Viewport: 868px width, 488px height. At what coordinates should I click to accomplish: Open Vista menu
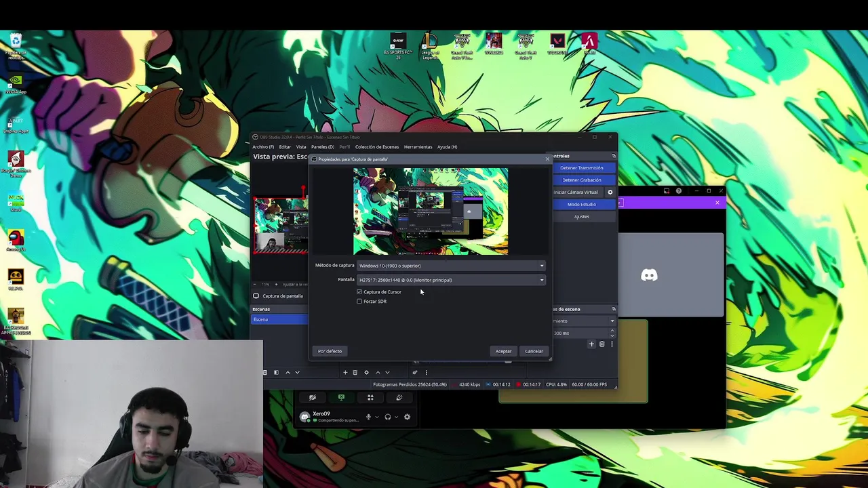301,147
